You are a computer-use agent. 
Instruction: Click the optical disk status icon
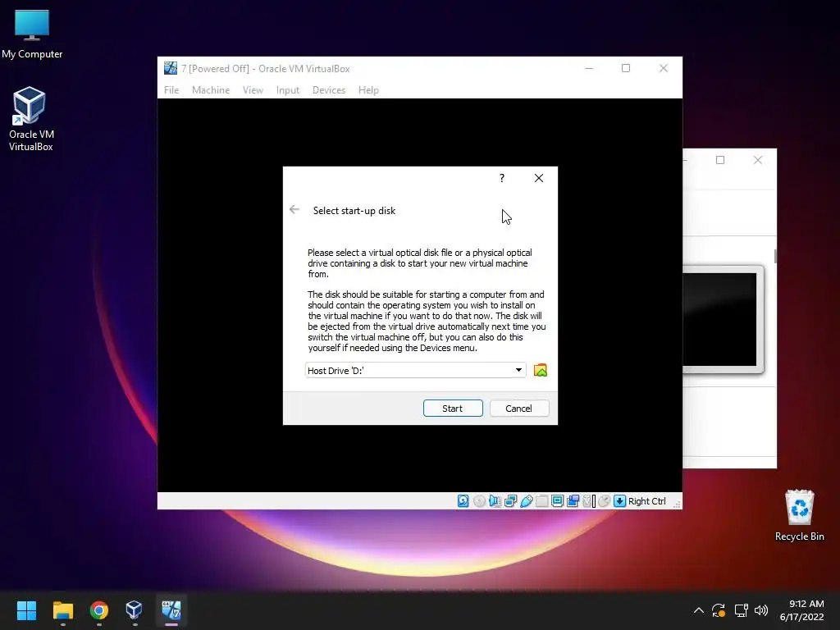pos(479,501)
